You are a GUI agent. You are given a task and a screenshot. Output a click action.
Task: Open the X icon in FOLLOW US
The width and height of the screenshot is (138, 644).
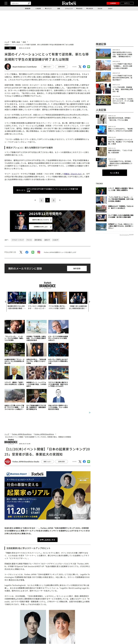[x=21, y=252]
